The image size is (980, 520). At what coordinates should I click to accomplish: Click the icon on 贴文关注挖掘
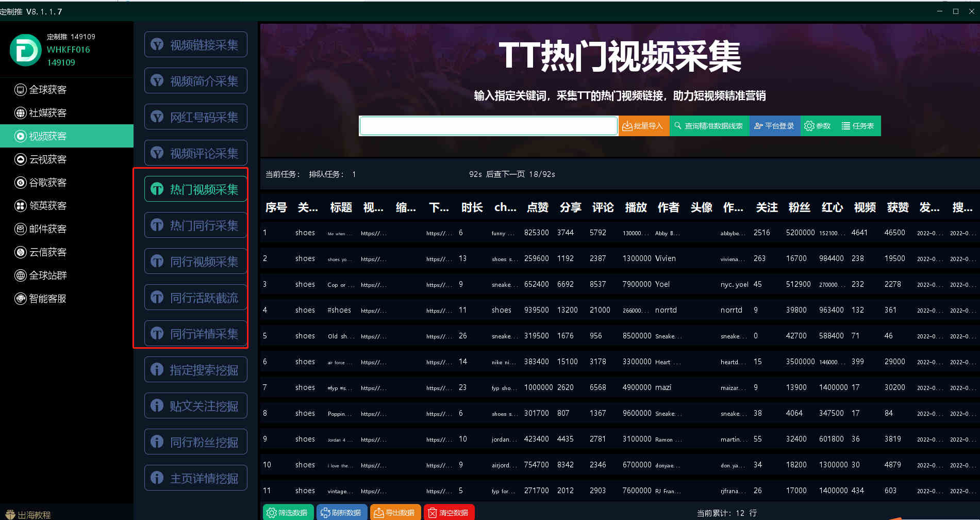[x=157, y=406]
